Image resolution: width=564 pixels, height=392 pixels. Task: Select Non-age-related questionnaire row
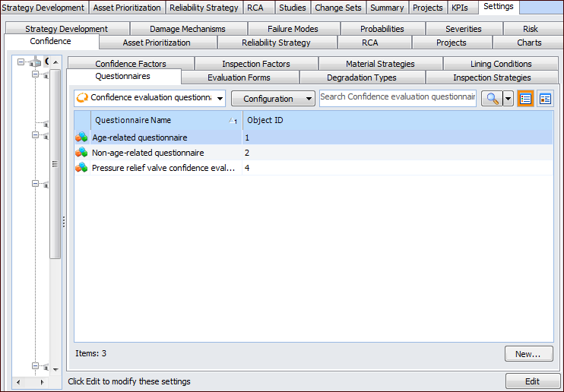pyautogui.click(x=313, y=153)
